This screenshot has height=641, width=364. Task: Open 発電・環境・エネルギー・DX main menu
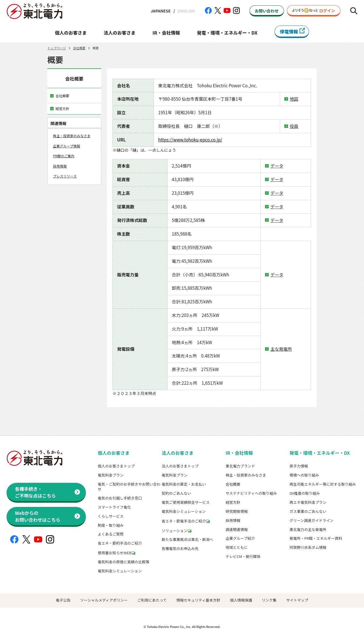coord(227,33)
